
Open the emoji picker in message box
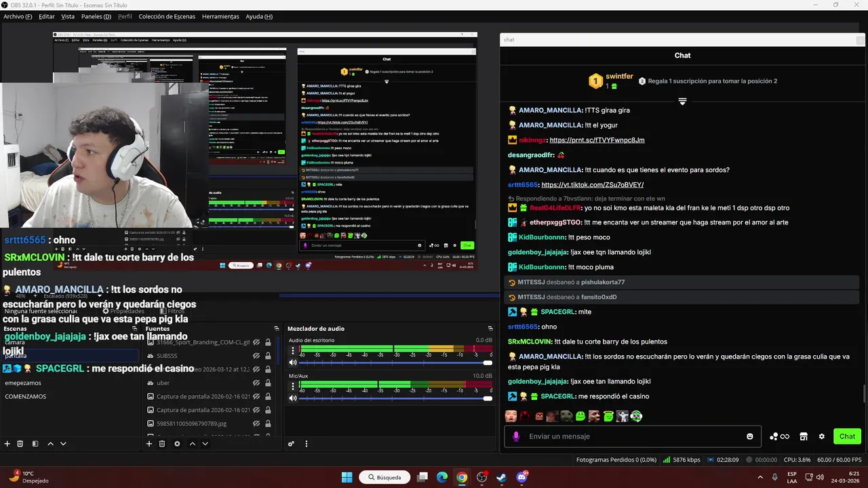(x=750, y=436)
